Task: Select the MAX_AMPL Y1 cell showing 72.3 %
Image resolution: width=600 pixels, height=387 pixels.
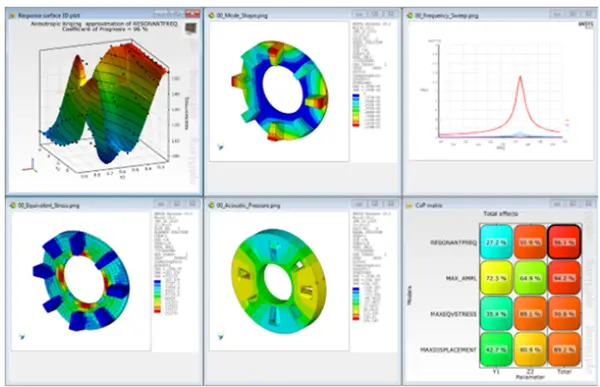Action: [496, 278]
